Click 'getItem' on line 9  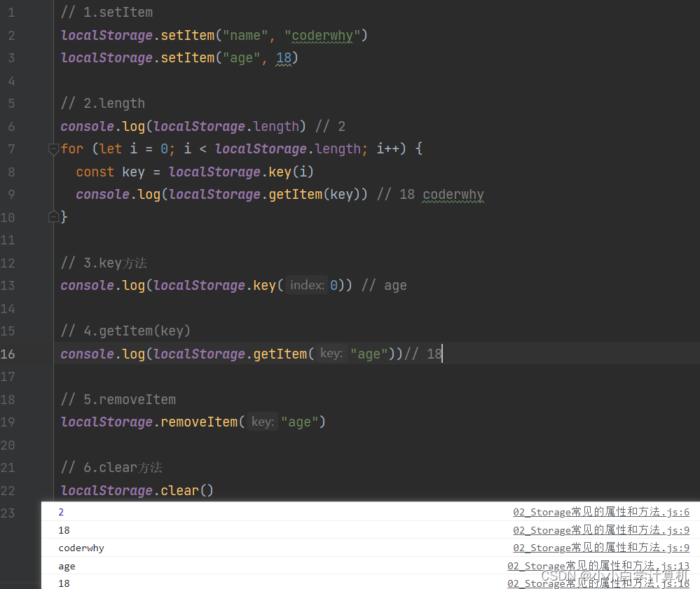click(296, 194)
